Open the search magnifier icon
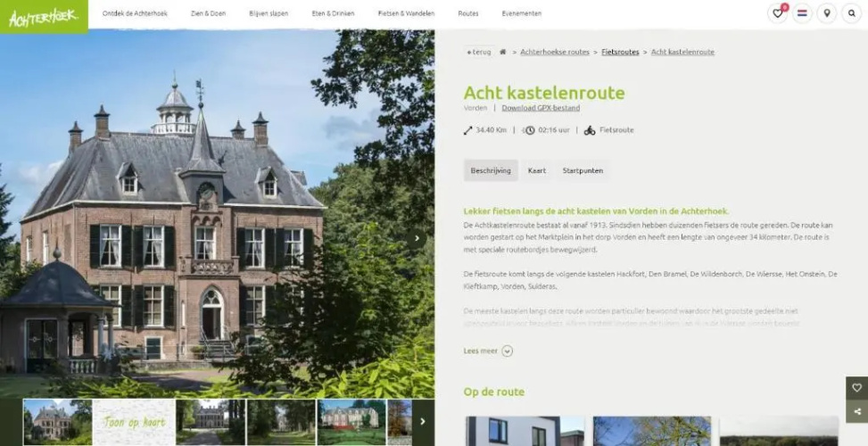 pyautogui.click(x=851, y=13)
